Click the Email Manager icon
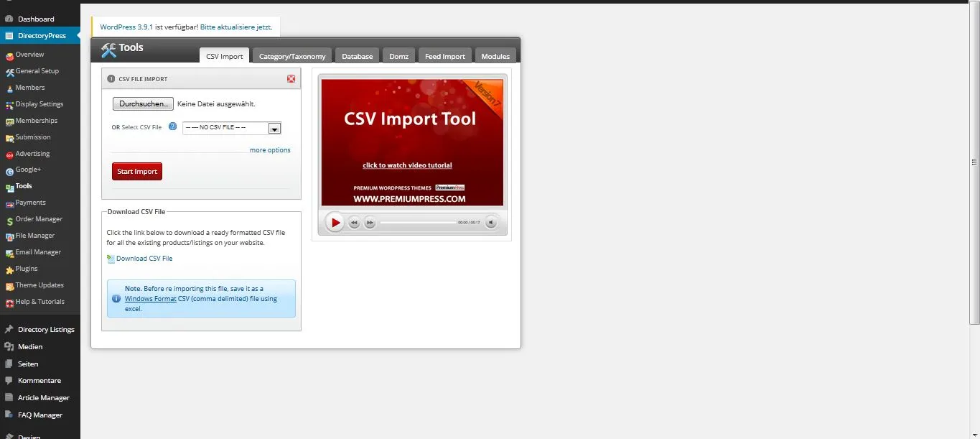The height and width of the screenshot is (439, 980). click(x=9, y=254)
